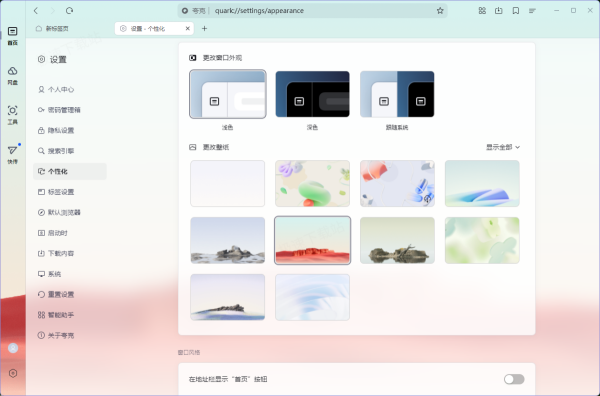Open 隐私设置 privacy settings

coord(70,130)
